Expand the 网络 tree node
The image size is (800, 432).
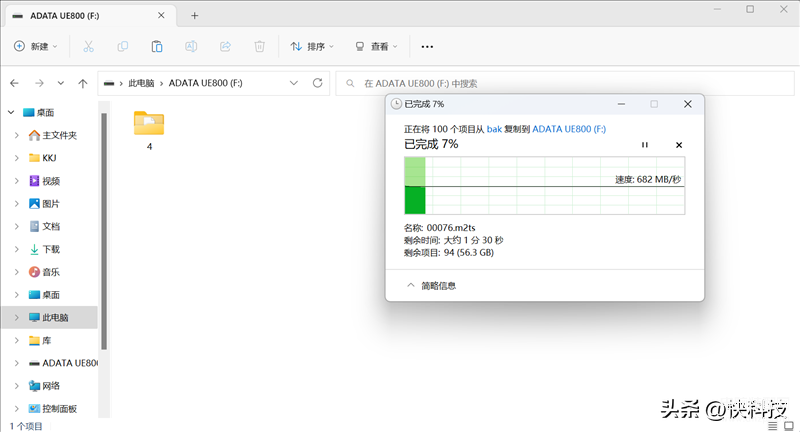click(17, 386)
